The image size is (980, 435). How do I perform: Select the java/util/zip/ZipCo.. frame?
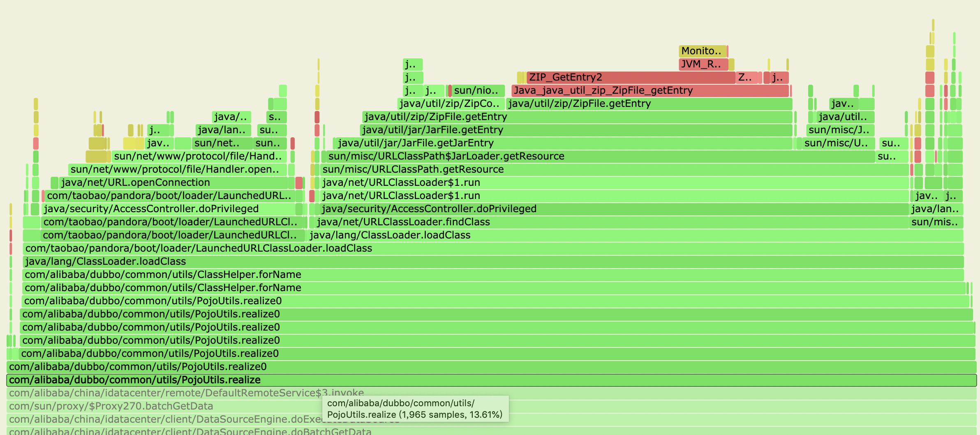[x=451, y=104]
